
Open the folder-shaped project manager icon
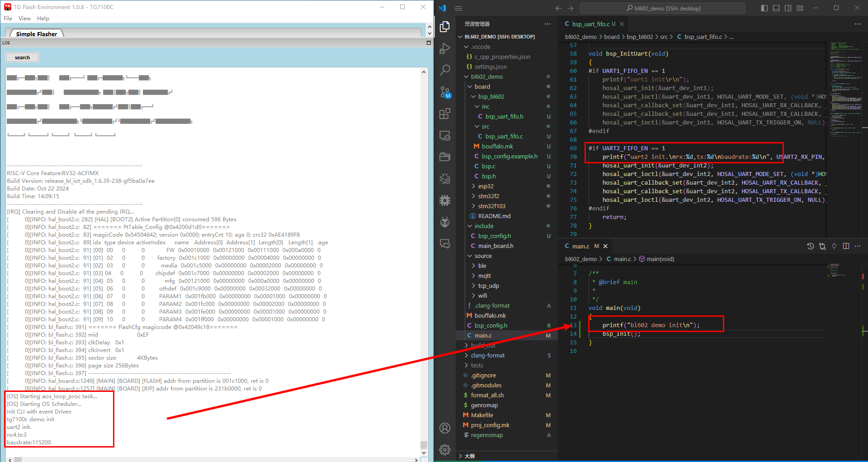(x=445, y=157)
